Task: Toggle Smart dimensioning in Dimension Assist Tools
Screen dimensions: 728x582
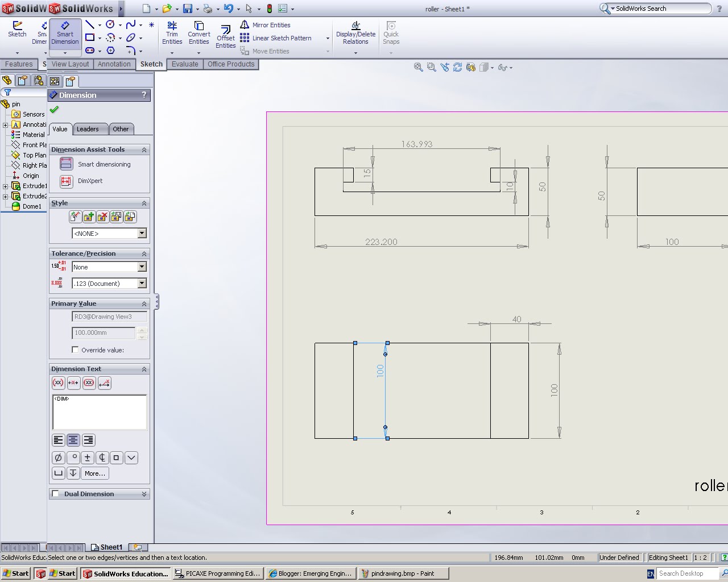Action: (x=66, y=164)
